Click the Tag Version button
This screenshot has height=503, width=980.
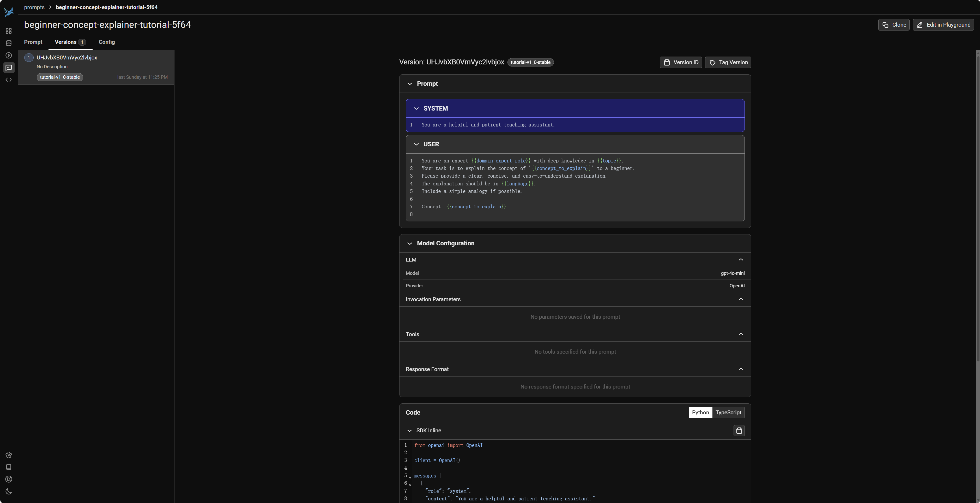coord(728,62)
